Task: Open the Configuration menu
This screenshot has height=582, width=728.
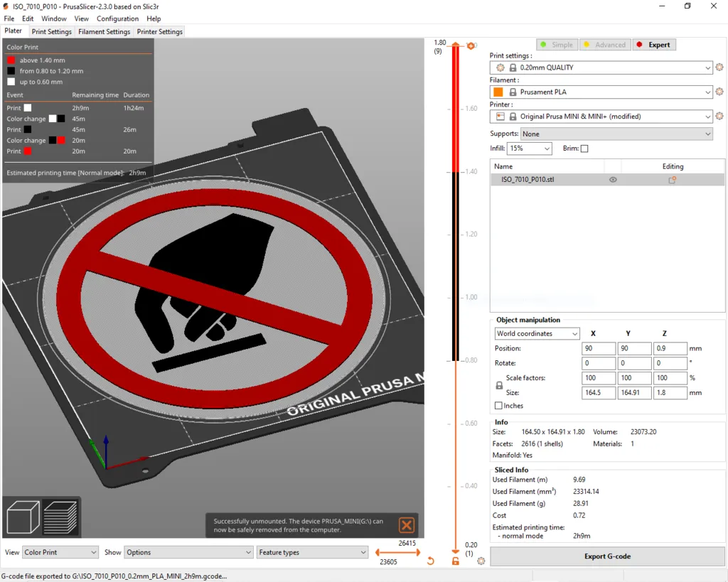Action: pos(117,18)
